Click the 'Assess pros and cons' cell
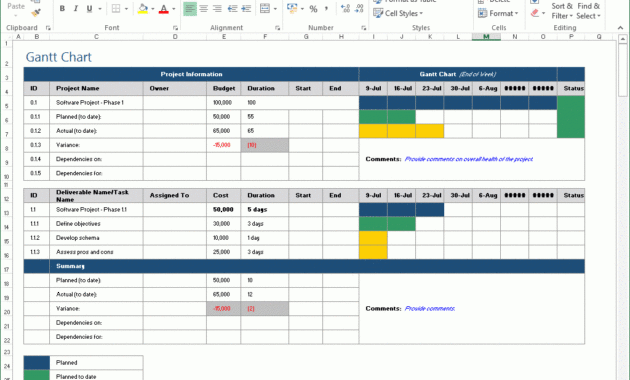The image size is (630, 380). (96, 252)
